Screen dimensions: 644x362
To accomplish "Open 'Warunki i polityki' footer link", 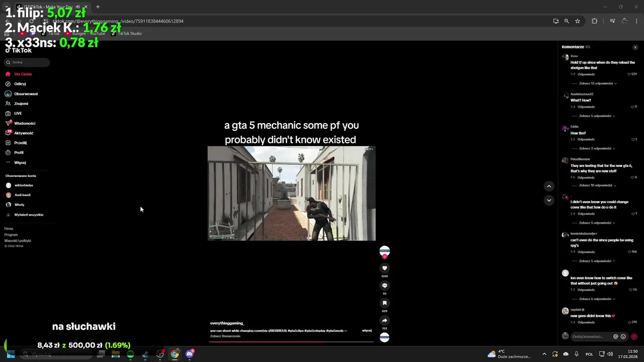I will pyautogui.click(x=18, y=241).
